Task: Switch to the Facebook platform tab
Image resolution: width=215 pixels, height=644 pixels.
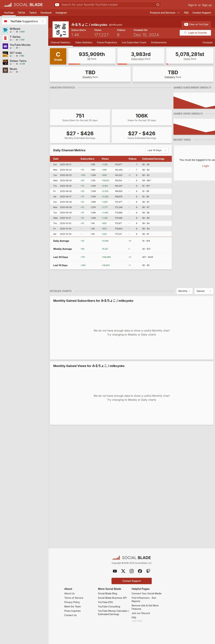Action: [x=46, y=13]
